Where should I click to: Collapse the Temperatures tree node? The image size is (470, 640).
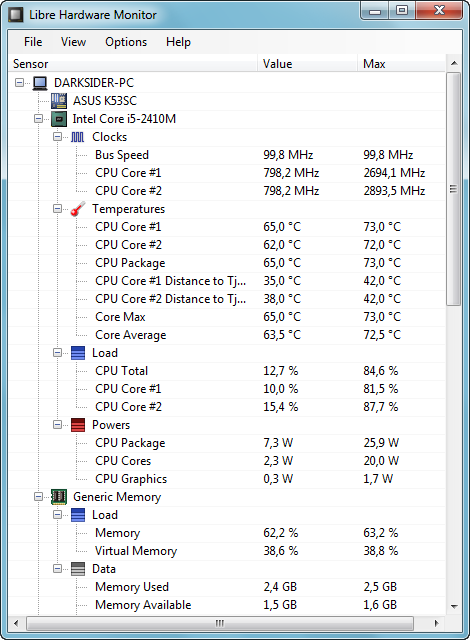(58, 209)
